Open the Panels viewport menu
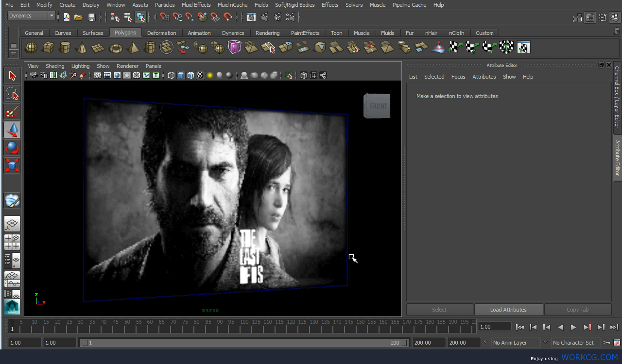This screenshot has width=622, height=364. pyautogui.click(x=153, y=66)
